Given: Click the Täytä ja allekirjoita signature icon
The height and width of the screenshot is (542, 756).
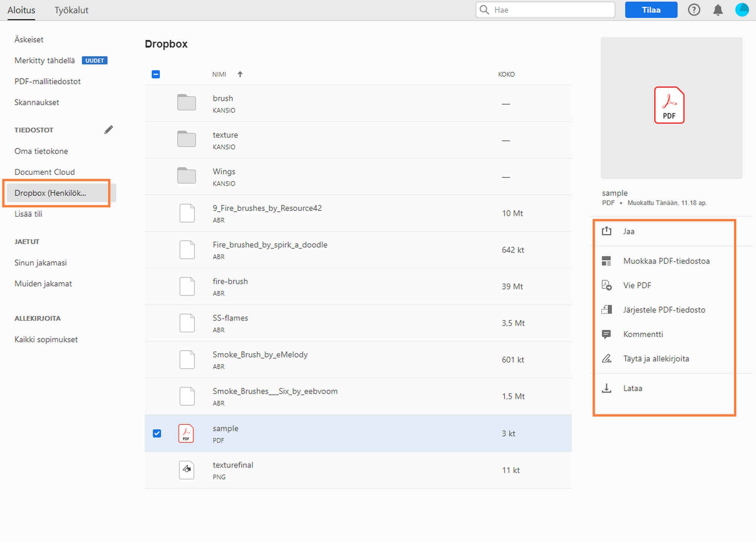Looking at the screenshot, I should click(607, 358).
